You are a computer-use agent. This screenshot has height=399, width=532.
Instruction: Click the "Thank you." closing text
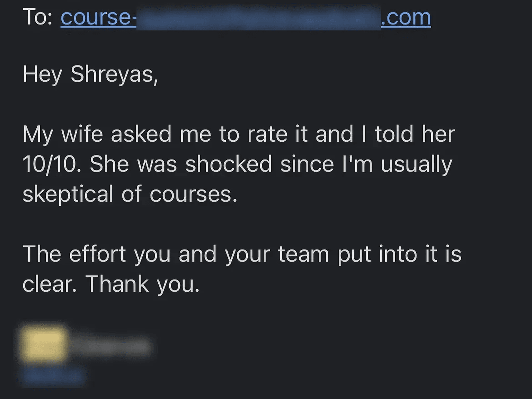(x=142, y=284)
